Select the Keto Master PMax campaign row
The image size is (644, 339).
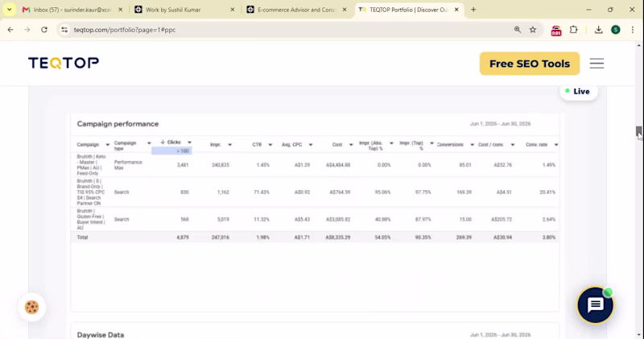315,165
